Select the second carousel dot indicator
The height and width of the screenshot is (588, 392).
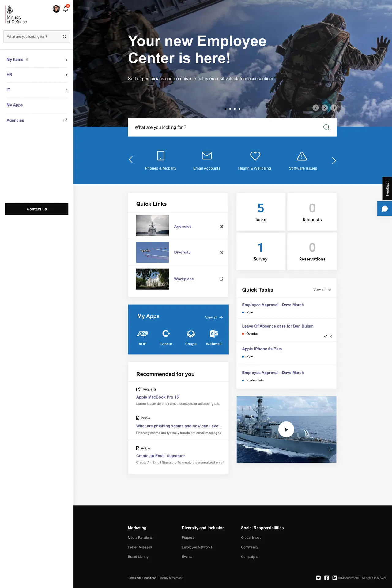click(230, 109)
